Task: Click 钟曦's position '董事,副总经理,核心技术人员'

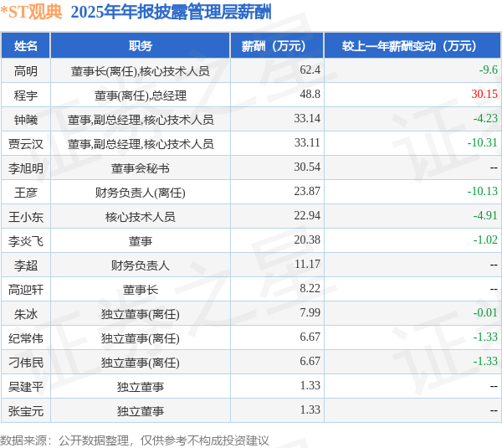Action: [x=141, y=120]
